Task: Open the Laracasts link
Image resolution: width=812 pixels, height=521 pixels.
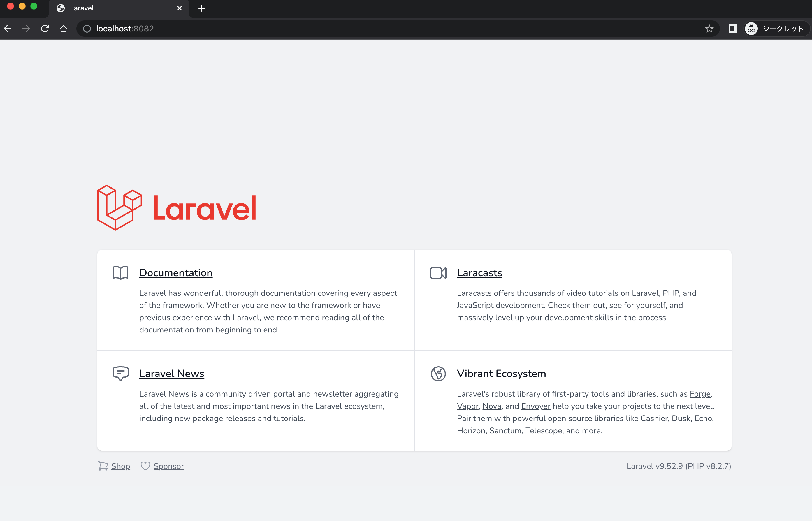Action: [479, 273]
